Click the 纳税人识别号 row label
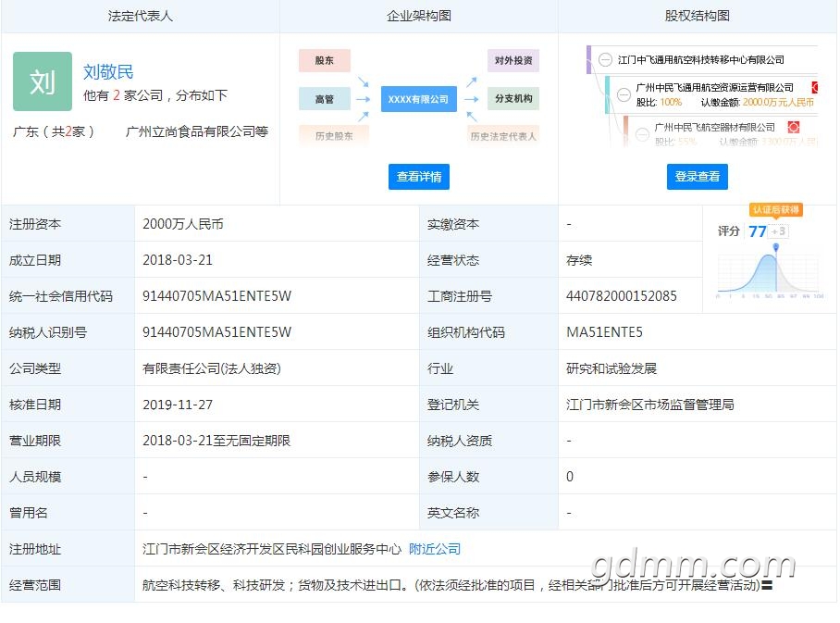Screen dimensions: 840x623 tap(48, 332)
